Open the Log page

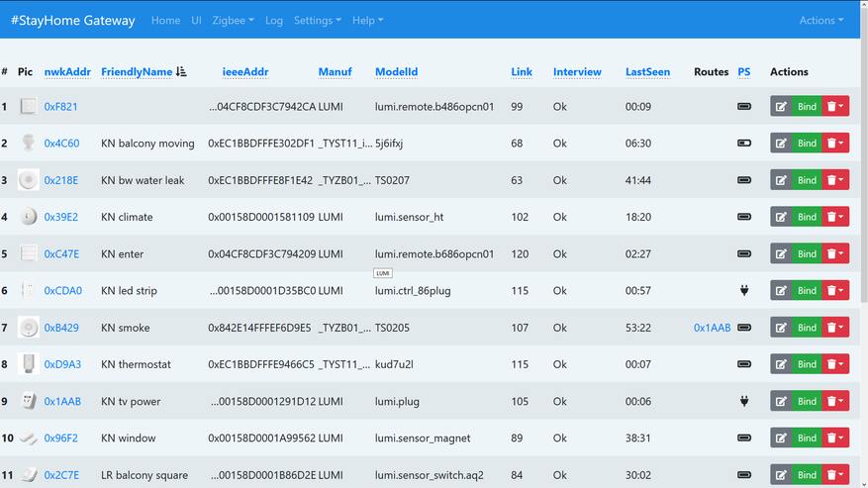pyautogui.click(x=274, y=21)
